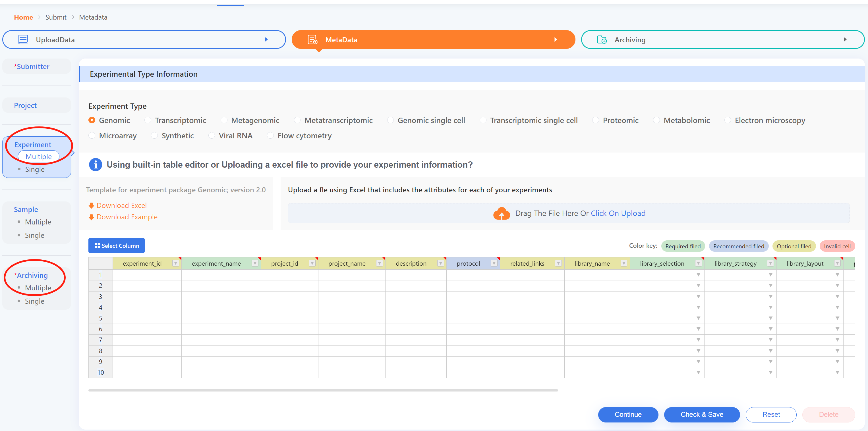Open the experiment_id column filter dropdown
Screen dimensions: 868x431
pos(175,263)
